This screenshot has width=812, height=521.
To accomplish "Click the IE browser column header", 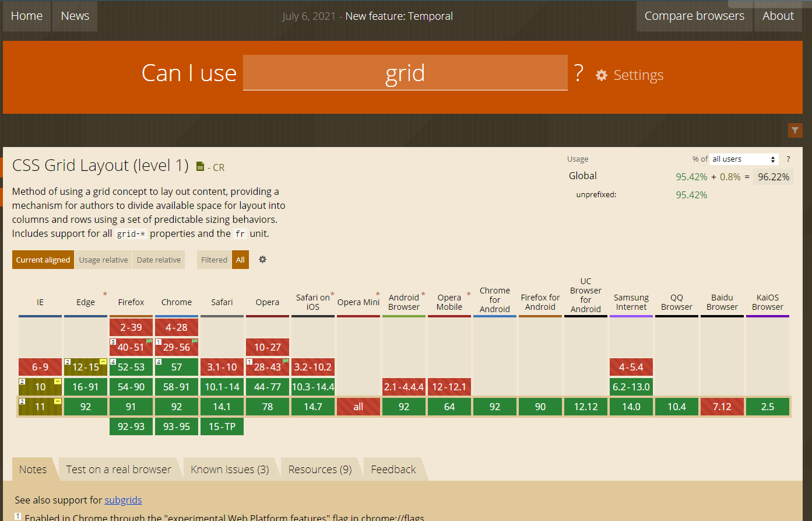I will pos(40,302).
